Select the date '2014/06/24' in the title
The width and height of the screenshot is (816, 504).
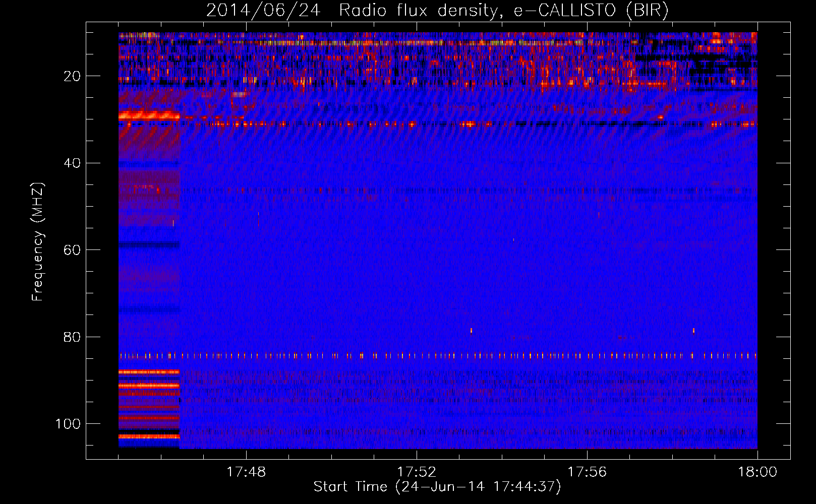pos(263,10)
